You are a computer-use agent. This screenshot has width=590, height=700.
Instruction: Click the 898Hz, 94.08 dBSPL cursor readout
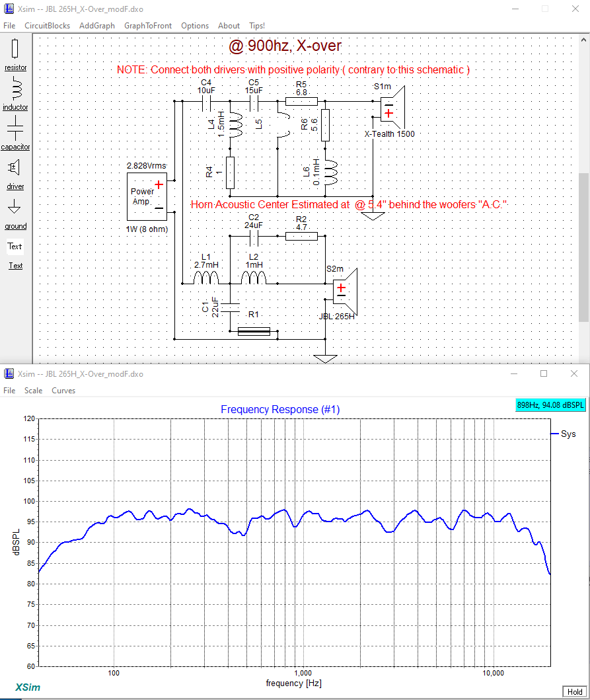pos(550,405)
